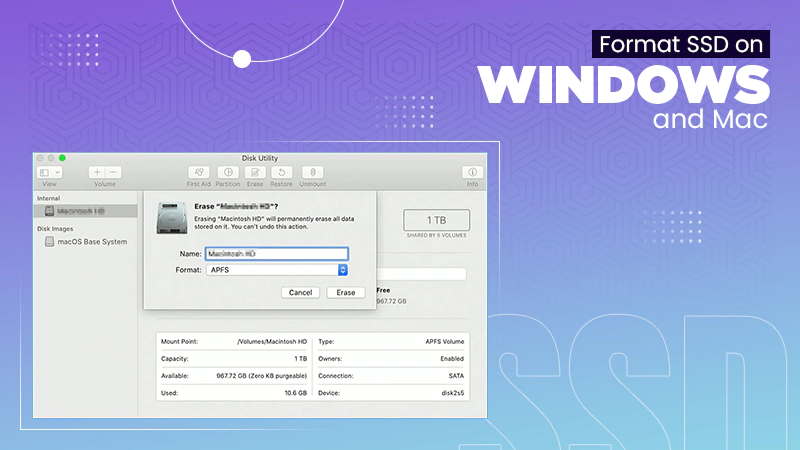800x450 pixels.
Task: Click the Connection value SATA
Action: (x=456, y=376)
